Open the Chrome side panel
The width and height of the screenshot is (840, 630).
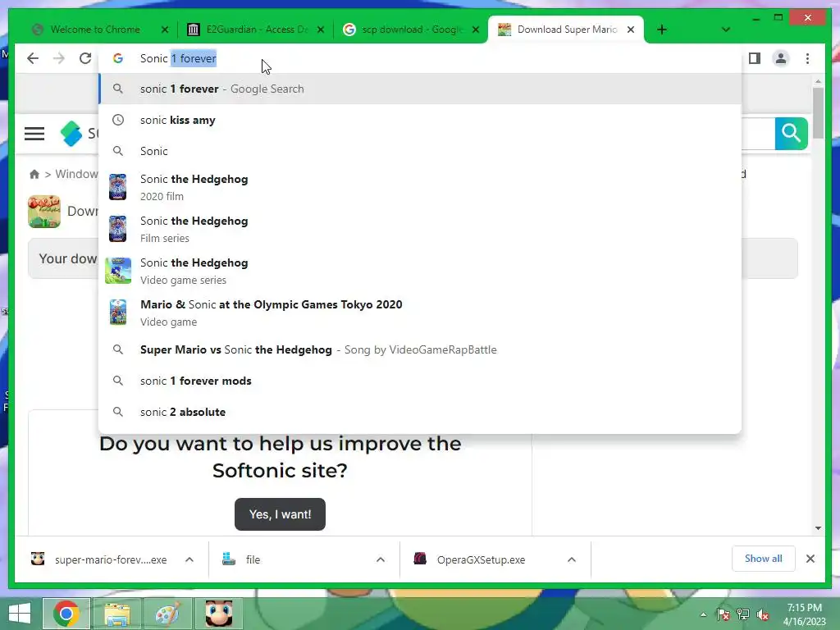(x=755, y=58)
